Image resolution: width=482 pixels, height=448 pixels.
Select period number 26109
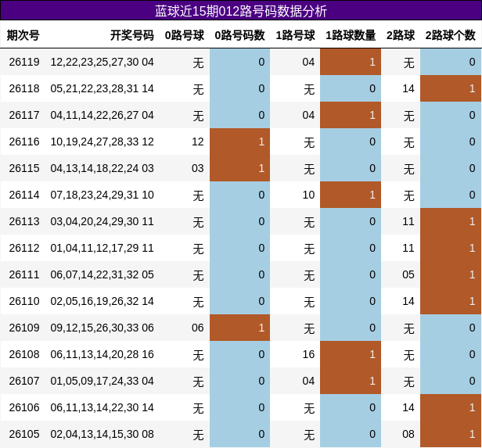point(24,328)
